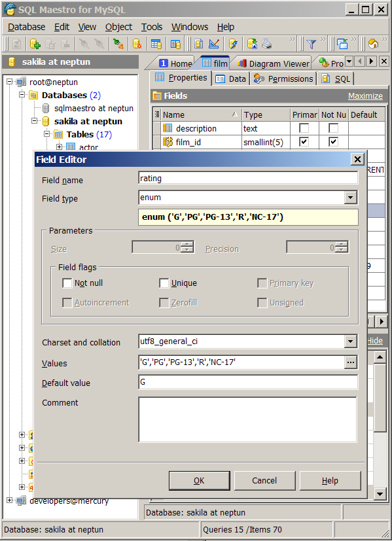This screenshot has height=541, width=392.
Task: Click the create new table toolbar icon
Action: tap(156, 44)
